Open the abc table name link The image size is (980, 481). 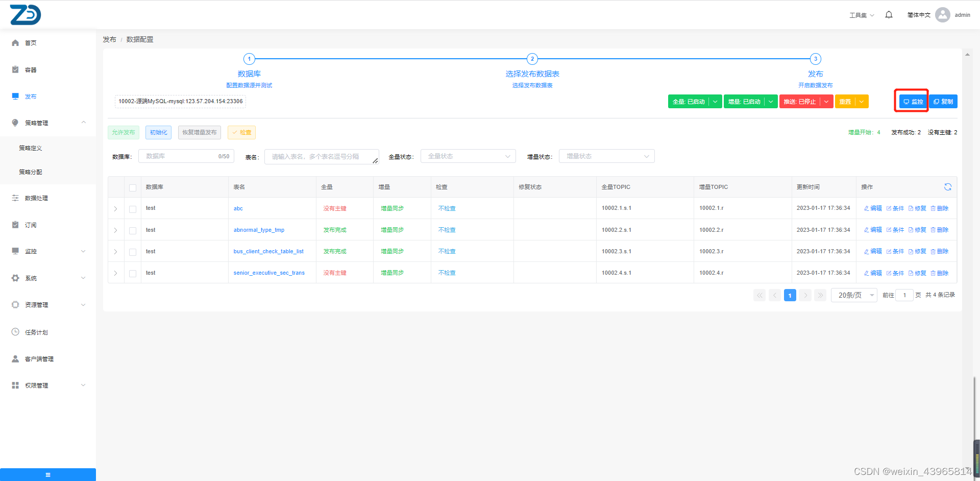click(238, 208)
